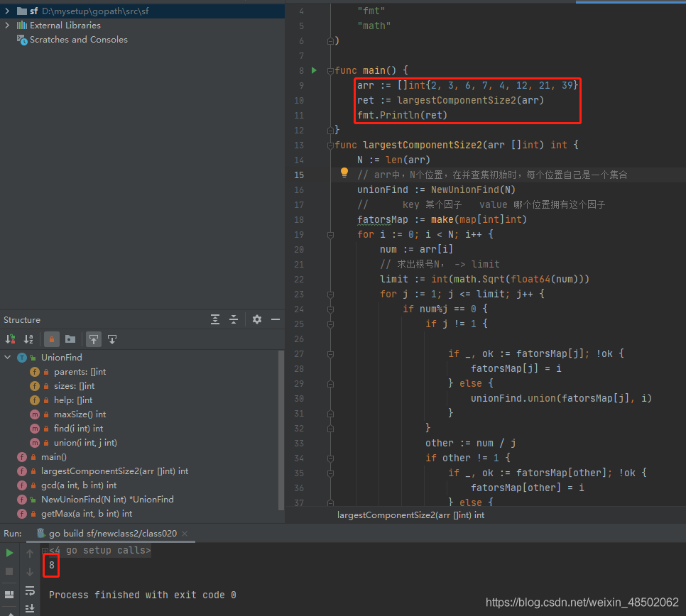Image resolution: width=686 pixels, height=616 pixels.
Task: Jump to NewUnionFind function in Structure
Action: [107, 500]
